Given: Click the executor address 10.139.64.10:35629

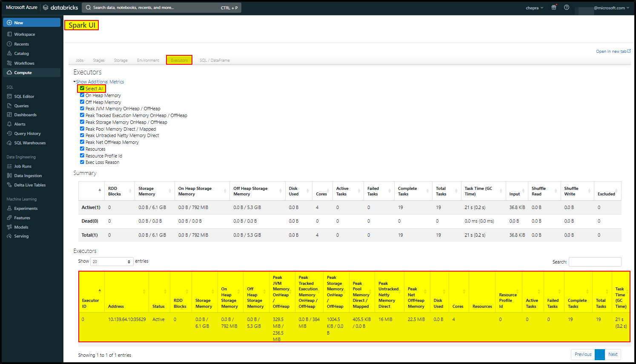Looking at the screenshot, I should (127, 319).
